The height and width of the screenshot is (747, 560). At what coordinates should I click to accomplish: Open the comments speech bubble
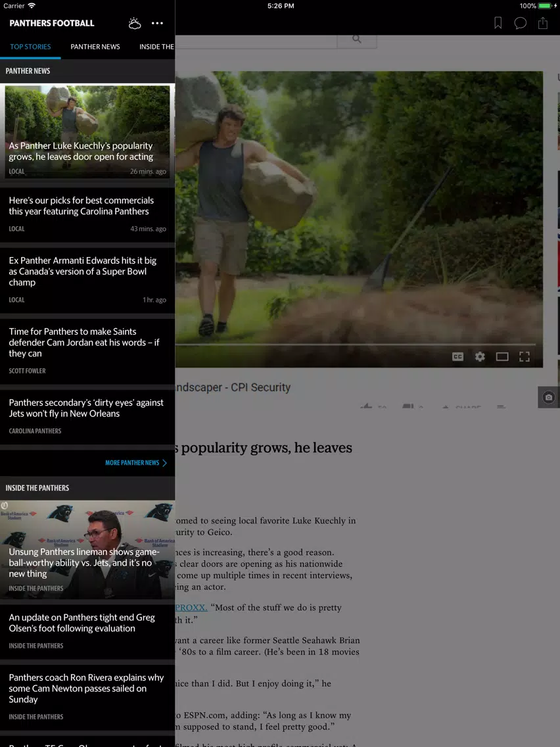(x=521, y=23)
